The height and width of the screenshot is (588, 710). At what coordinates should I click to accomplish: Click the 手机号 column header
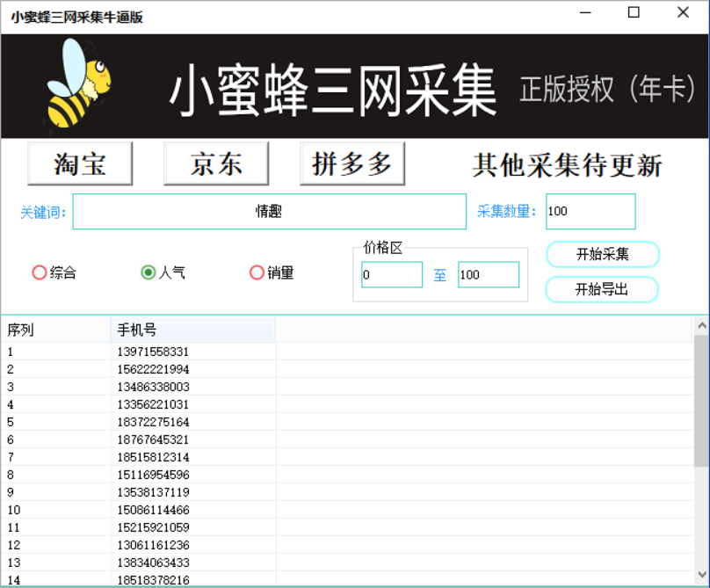[192, 330]
